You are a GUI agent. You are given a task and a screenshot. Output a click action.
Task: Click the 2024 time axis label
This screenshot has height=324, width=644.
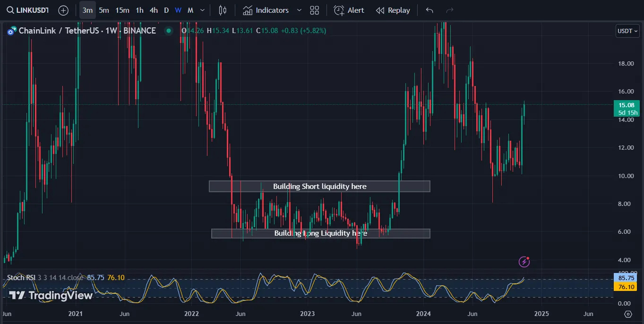pos(423,314)
